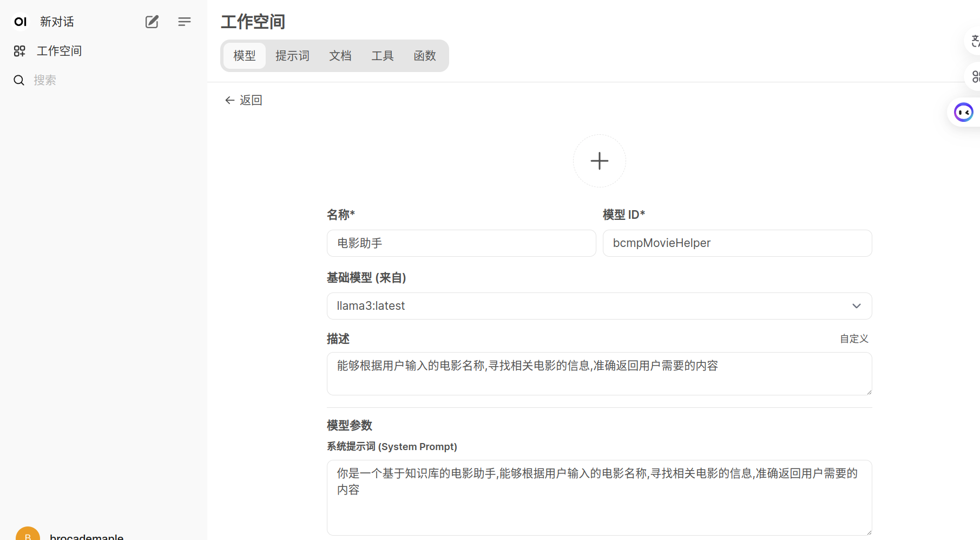Collapse sidebar using the menu lines icon
This screenshot has height=540, width=980.
pos(184,22)
